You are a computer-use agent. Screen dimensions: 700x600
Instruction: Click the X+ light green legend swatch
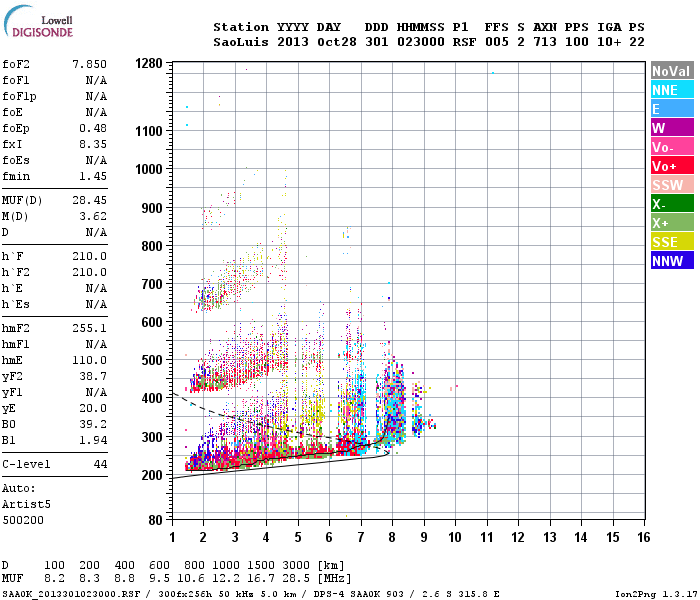tap(672, 223)
